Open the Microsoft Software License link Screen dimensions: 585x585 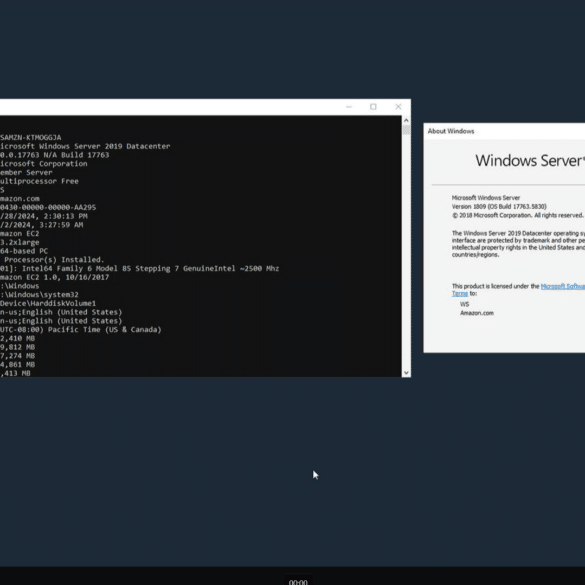coord(563,286)
